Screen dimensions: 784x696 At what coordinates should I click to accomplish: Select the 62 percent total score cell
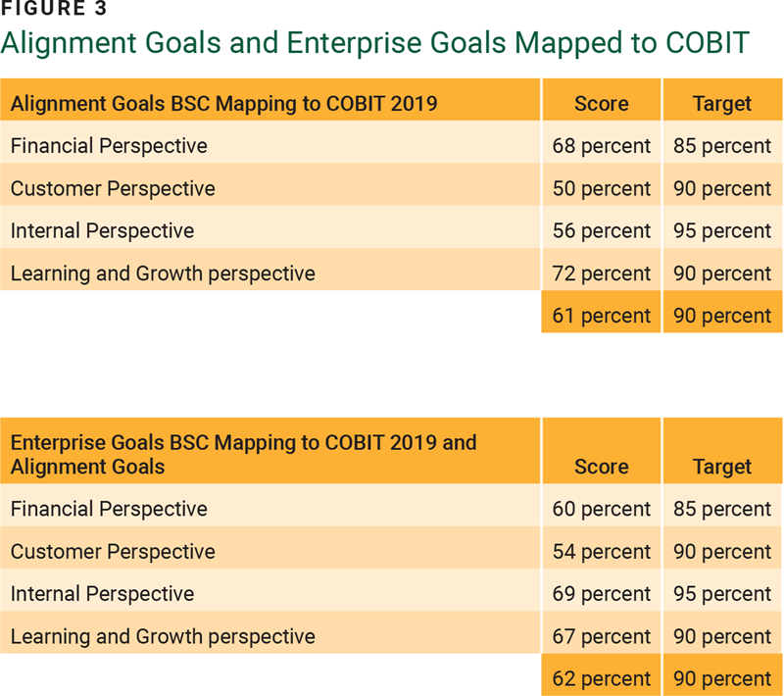(601, 678)
